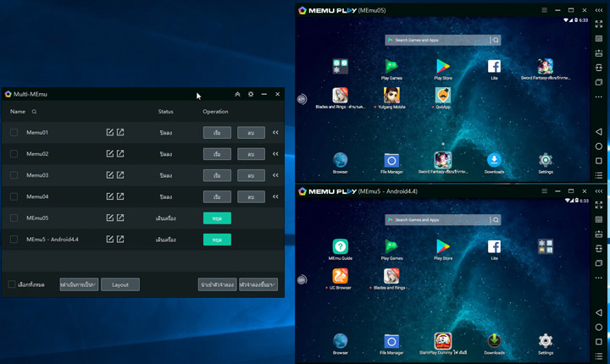610x364 pixels.
Task: Expand more options arrows for Memu01
Action: pyautogui.click(x=275, y=132)
